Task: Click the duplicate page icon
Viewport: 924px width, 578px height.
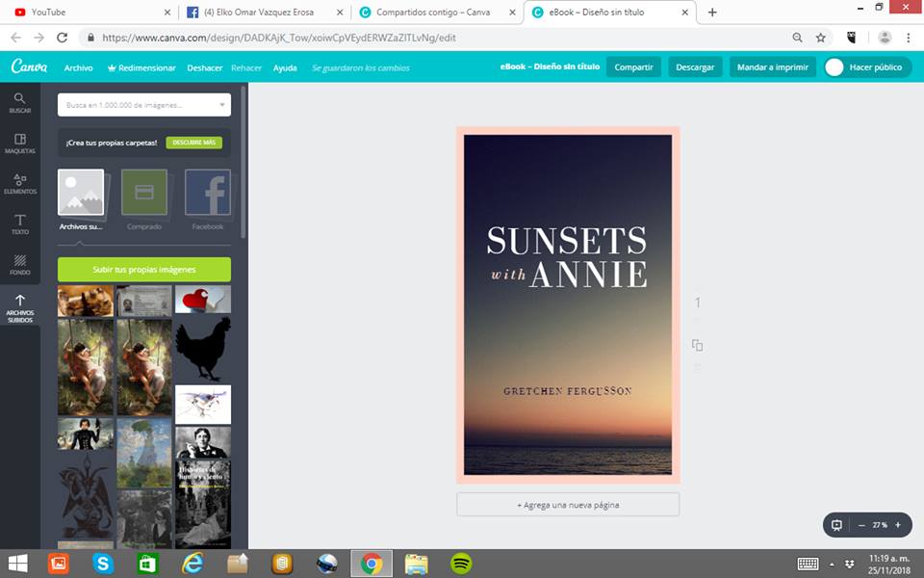Action: point(698,345)
